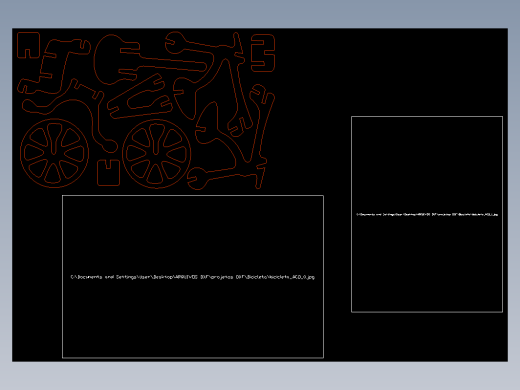Select the small square part between the wheels
This screenshot has width=520, height=390.
click(x=108, y=173)
